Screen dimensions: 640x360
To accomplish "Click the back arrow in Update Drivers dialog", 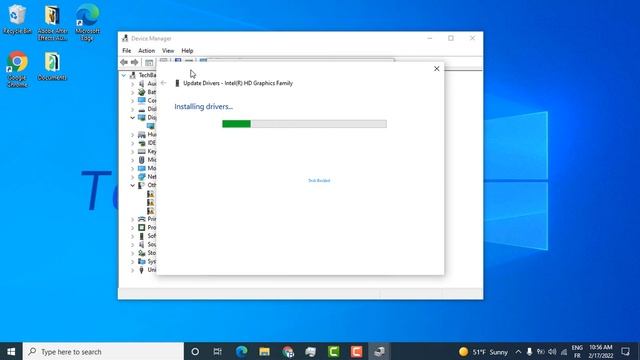I will pyautogui.click(x=164, y=83).
